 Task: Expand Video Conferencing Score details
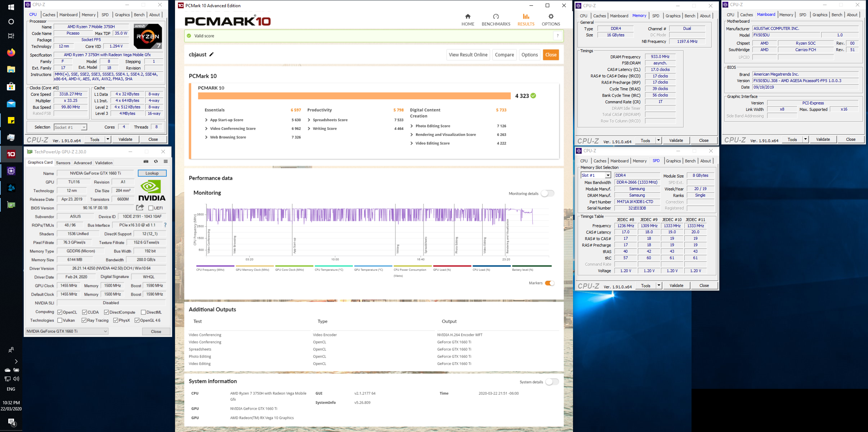click(206, 129)
